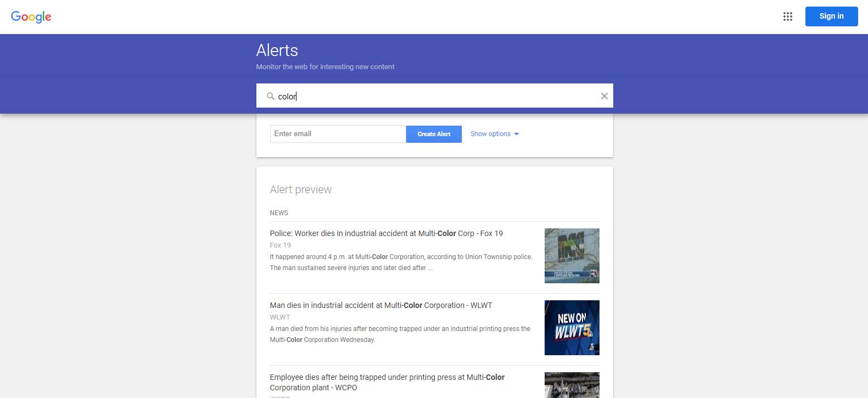This screenshot has width=868, height=398.
Task: Click snippet 'A man died from his injuries'
Action: pyautogui.click(x=400, y=334)
